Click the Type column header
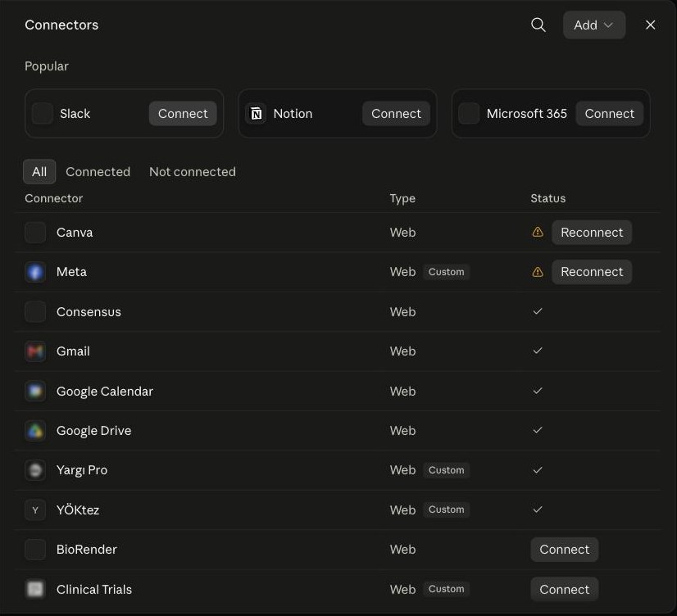Viewport: 677px width, 616px height. pyautogui.click(x=402, y=198)
